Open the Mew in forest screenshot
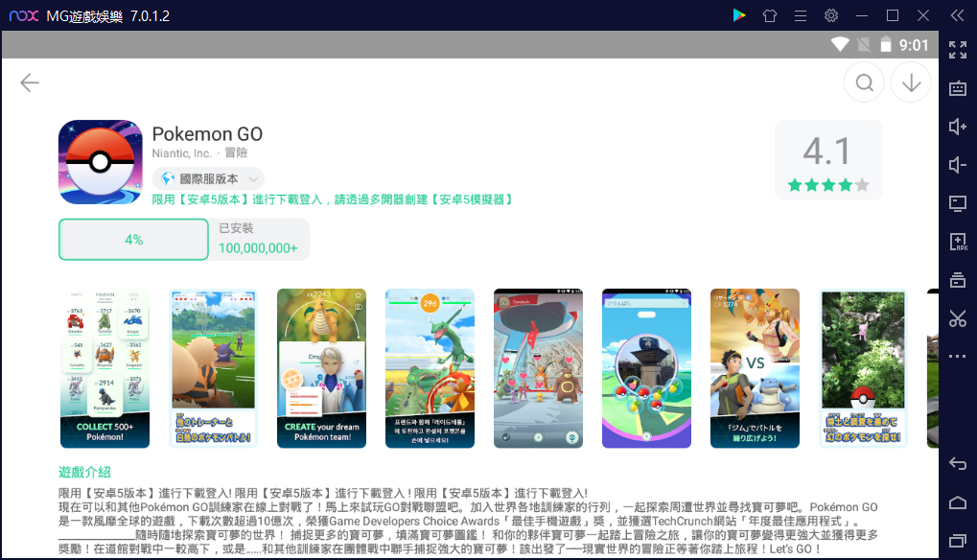Viewport: 977px width, 560px height. 863,368
